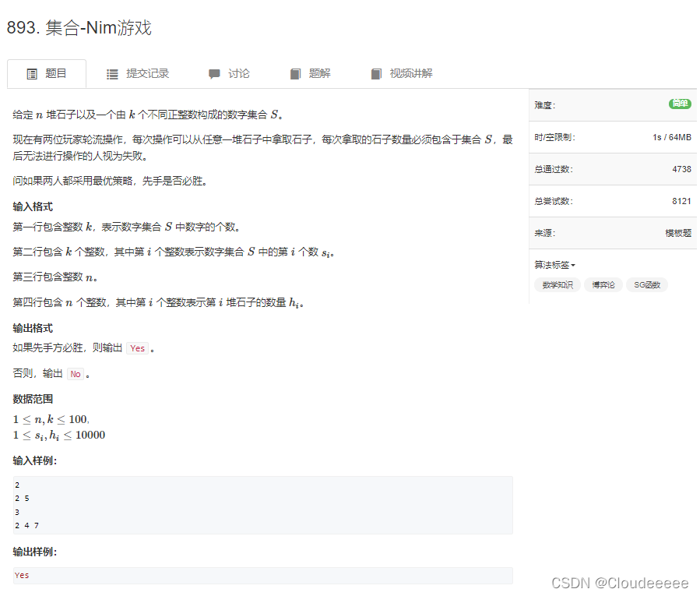Click the 题解 book icon
Viewport: 700px width, 596px height.
click(294, 74)
